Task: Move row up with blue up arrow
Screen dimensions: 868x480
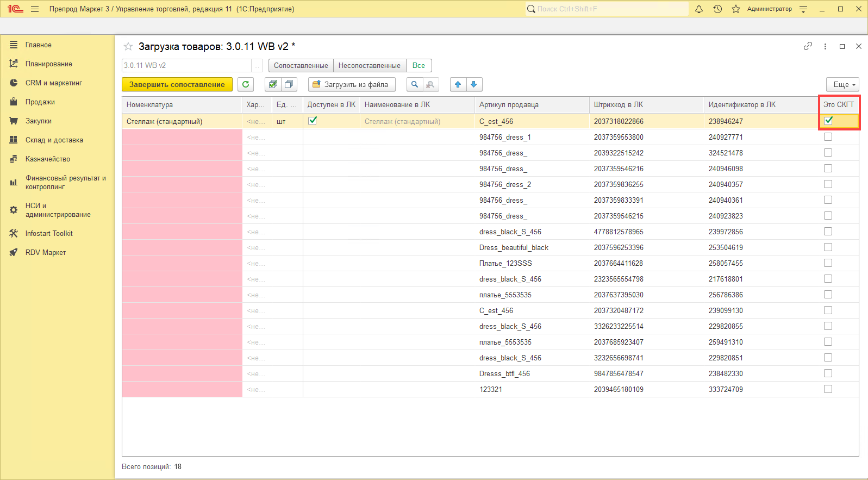Action: click(458, 84)
